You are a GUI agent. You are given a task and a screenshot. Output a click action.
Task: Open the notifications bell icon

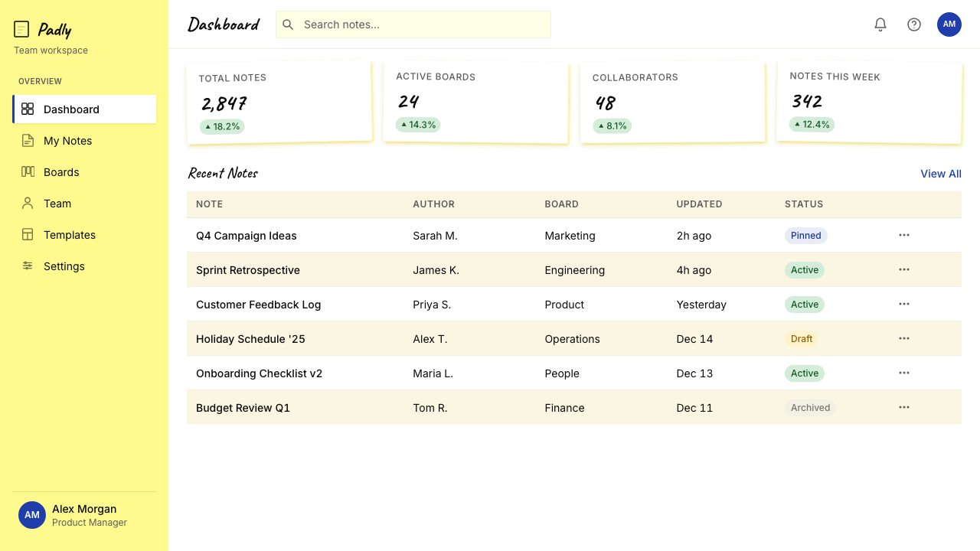(x=880, y=24)
